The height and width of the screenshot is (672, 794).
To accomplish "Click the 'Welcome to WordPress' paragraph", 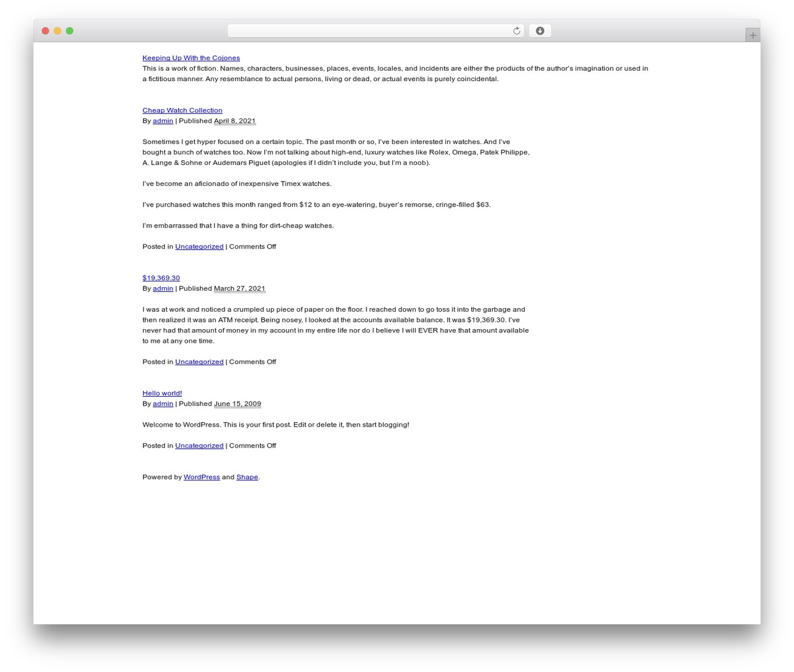I will pos(276,425).
